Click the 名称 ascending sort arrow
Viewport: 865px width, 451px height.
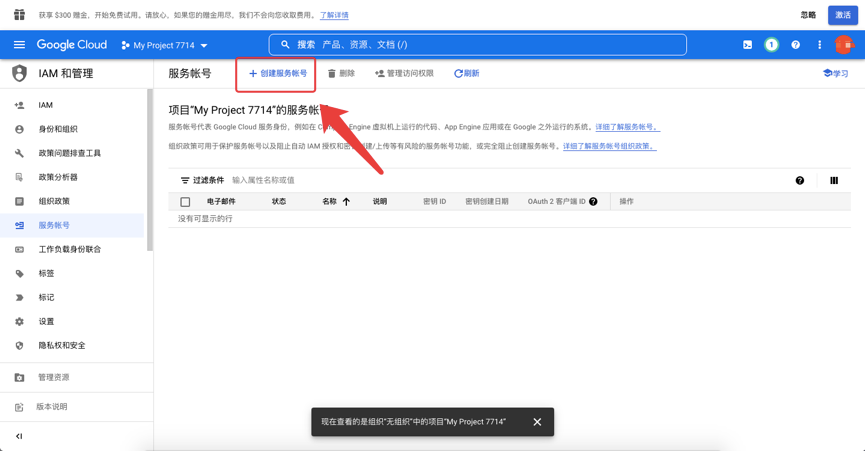346,201
